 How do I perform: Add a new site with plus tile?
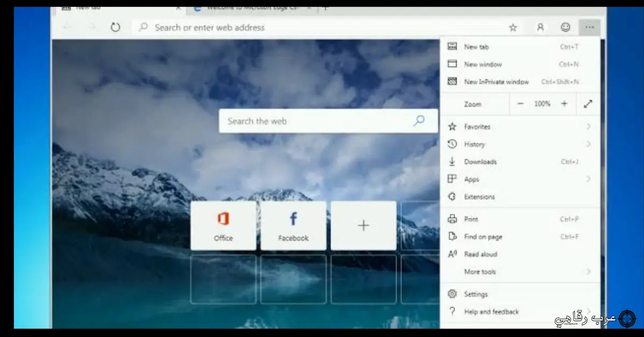(x=363, y=225)
